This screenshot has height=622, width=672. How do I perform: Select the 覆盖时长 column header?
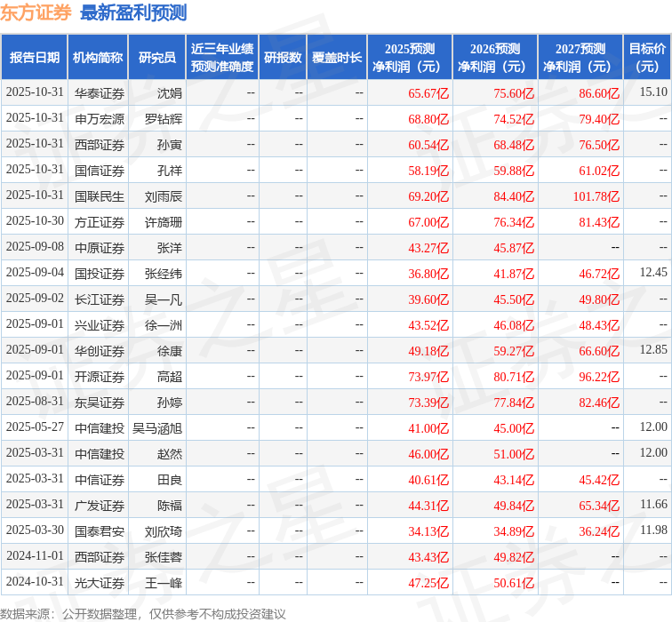337,58
